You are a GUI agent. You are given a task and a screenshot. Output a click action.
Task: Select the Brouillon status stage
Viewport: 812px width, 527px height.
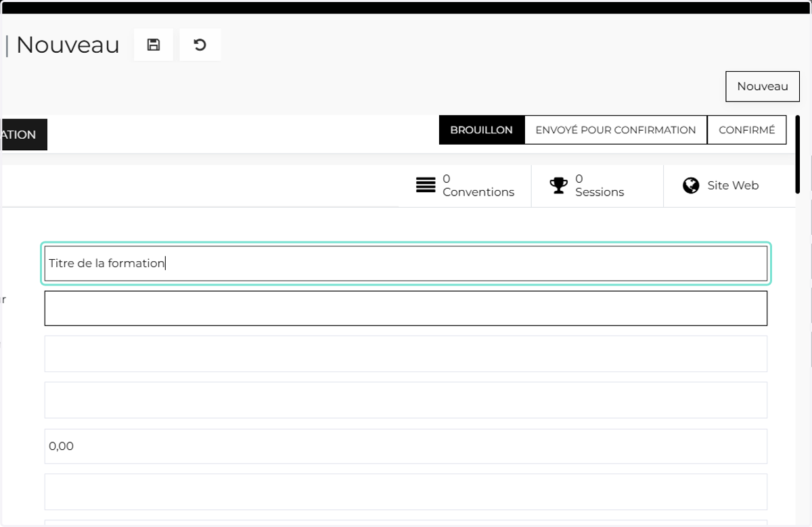click(x=482, y=130)
